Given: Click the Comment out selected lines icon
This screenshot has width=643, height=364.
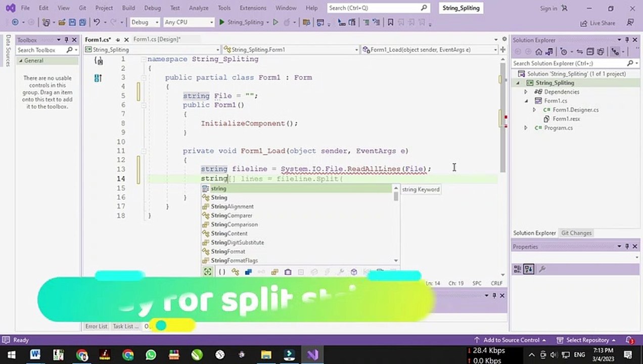Looking at the screenshot, I should (366, 22).
